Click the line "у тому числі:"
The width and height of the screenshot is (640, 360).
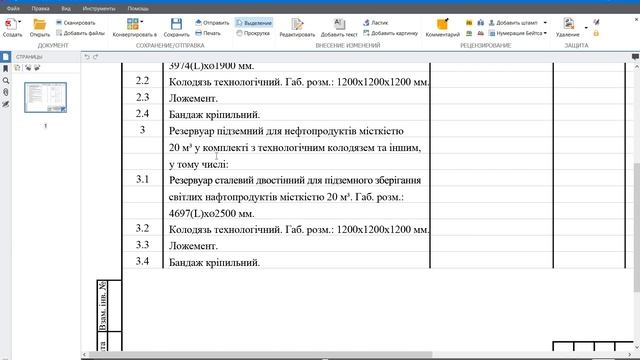click(199, 164)
